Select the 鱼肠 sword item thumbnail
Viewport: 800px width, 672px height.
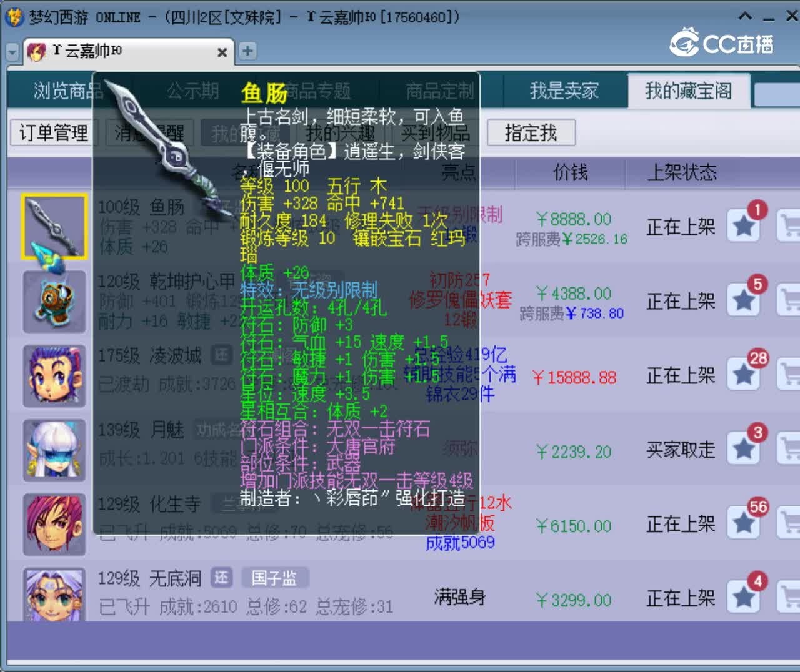click(x=54, y=227)
